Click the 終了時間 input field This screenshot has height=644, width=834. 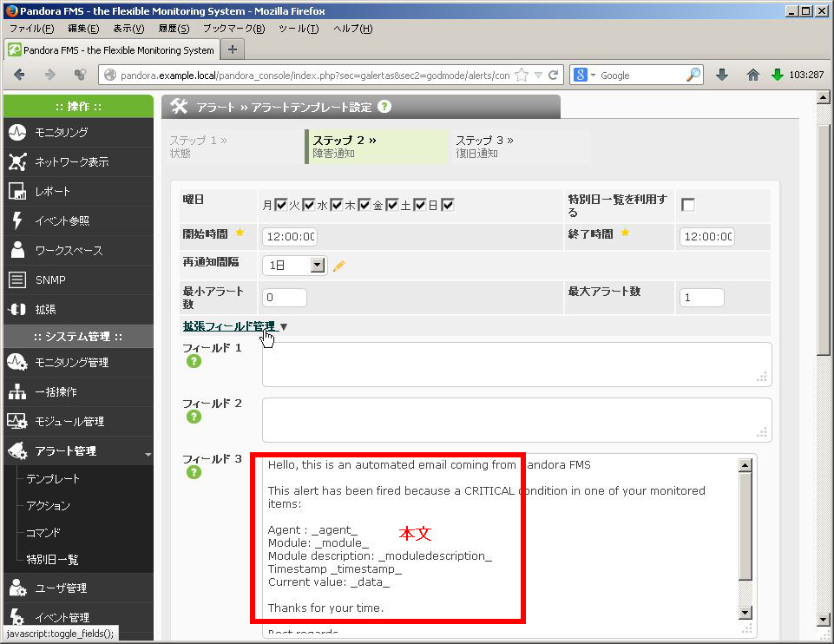coord(707,237)
